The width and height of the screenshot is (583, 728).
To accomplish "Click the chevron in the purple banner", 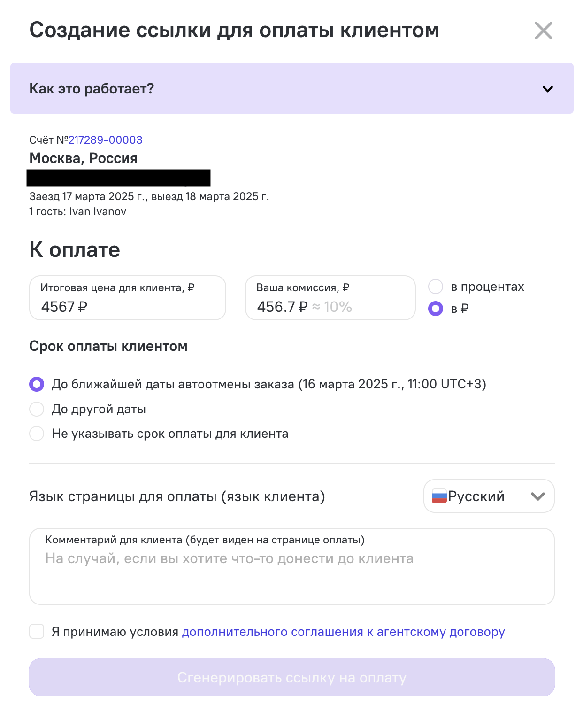I will [x=547, y=89].
